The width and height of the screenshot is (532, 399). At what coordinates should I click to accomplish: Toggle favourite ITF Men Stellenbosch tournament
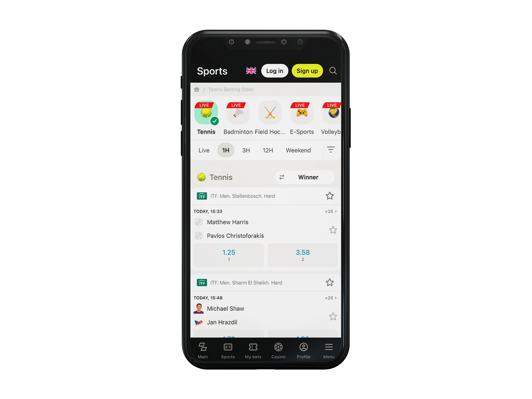click(331, 196)
